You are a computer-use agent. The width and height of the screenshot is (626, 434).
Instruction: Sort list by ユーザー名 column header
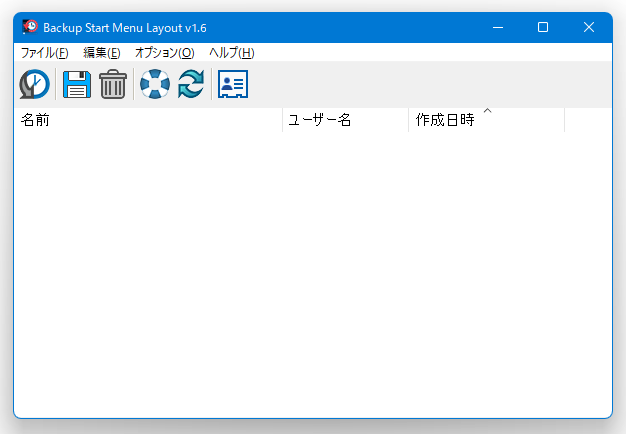point(345,120)
